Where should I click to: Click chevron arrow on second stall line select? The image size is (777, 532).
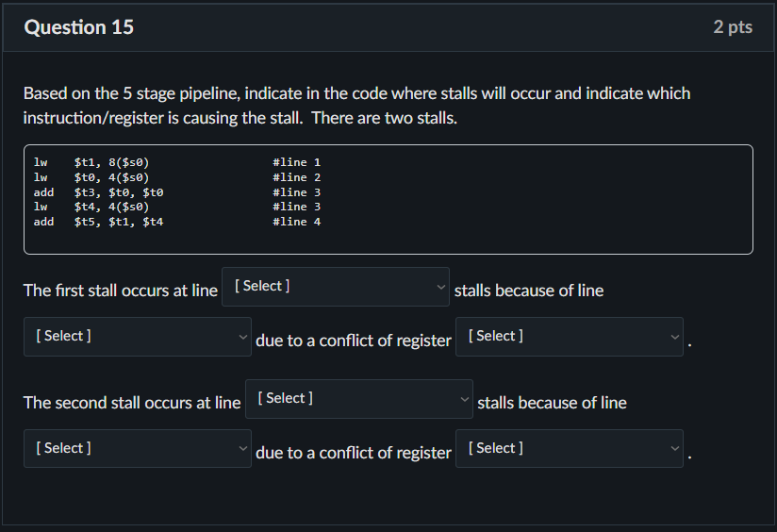pyautogui.click(x=464, y=399)
